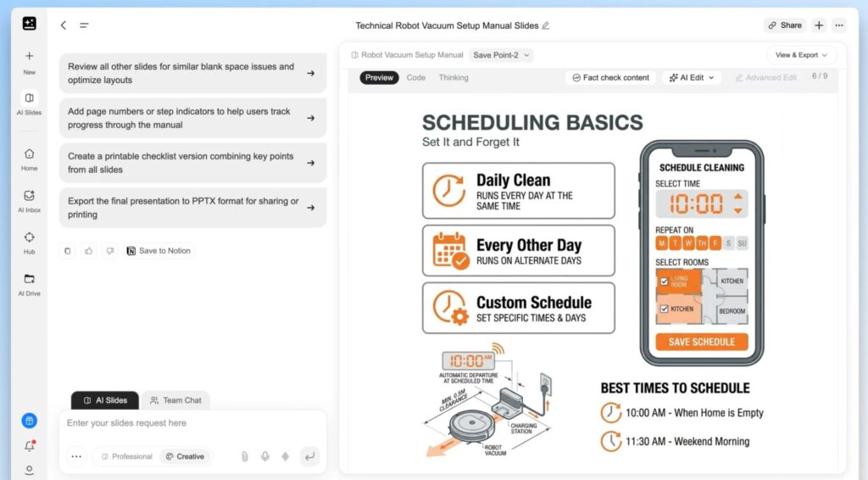Click the slides request input field

[x=192, y=423]
